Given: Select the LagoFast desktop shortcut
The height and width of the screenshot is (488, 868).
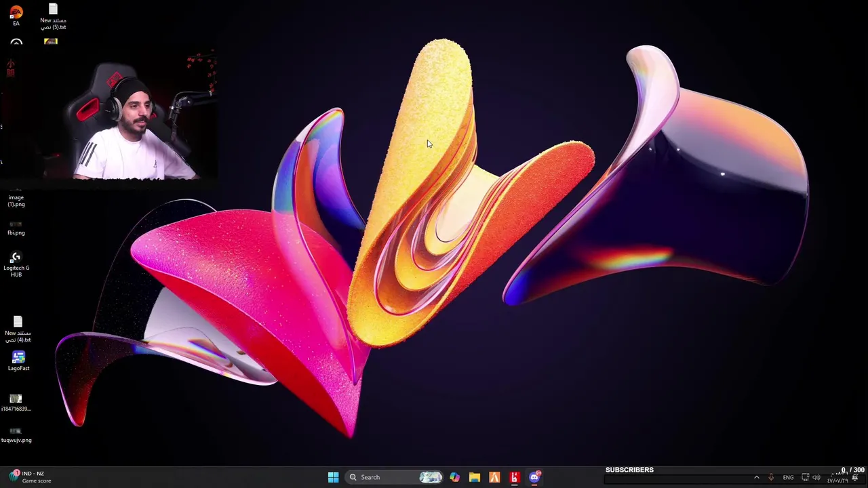Looking at the screenshot, I should pos(18,361).
